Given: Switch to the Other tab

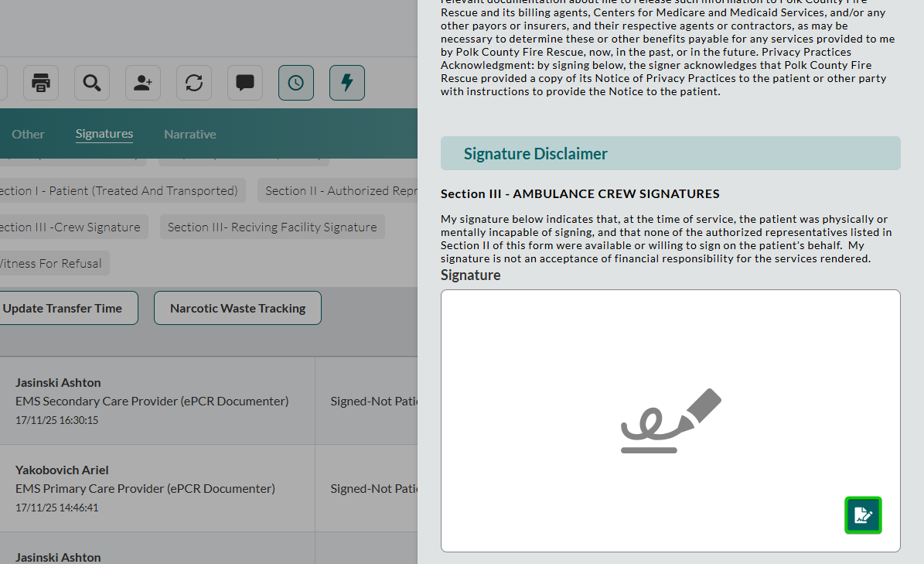Looking at the screenshot, I should pos(28,134).
